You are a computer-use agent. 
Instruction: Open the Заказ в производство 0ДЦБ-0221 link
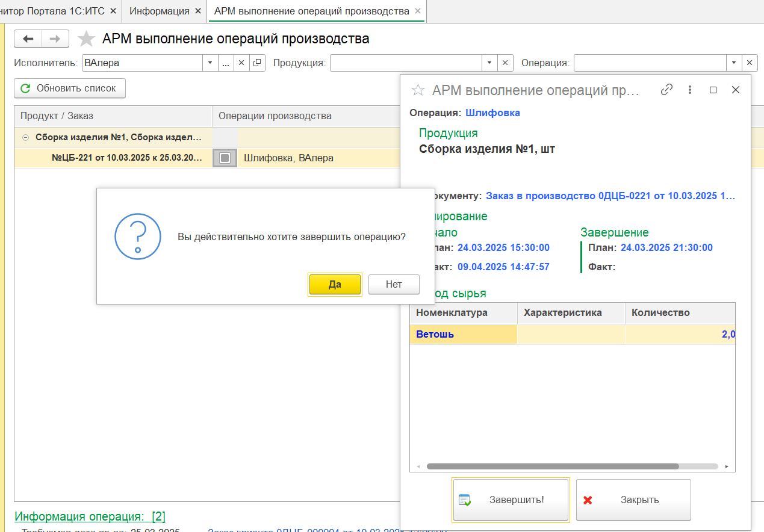pyautogui.click(x=610, y=196)
